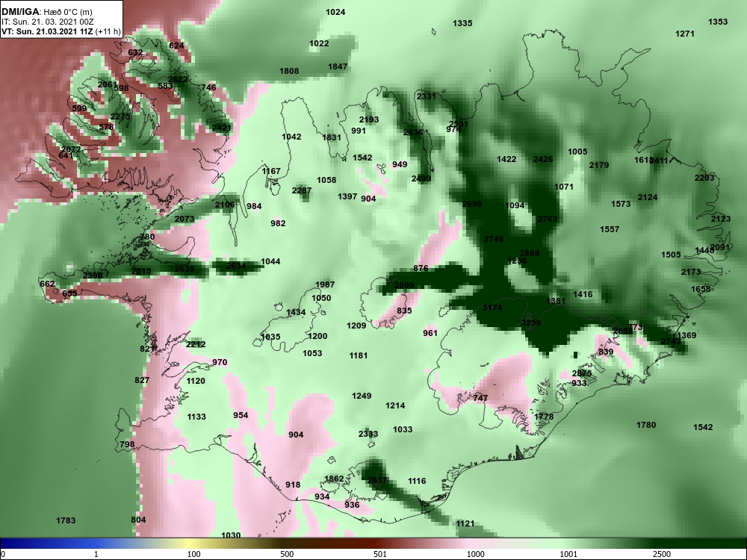Image resolution: width=747 pixels, height=560 pixels.
Task: Click the '2390' value on the peninsula
Action: [x=93, y=276]
